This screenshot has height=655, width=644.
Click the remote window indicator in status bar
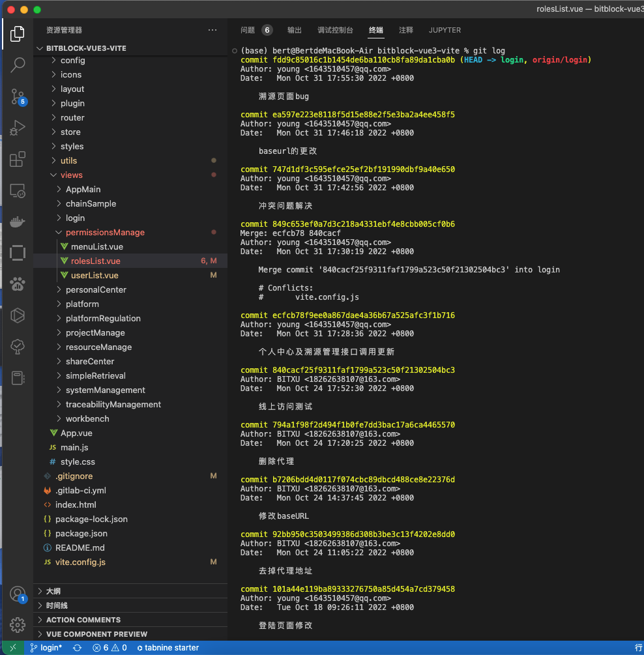(12, 647)
